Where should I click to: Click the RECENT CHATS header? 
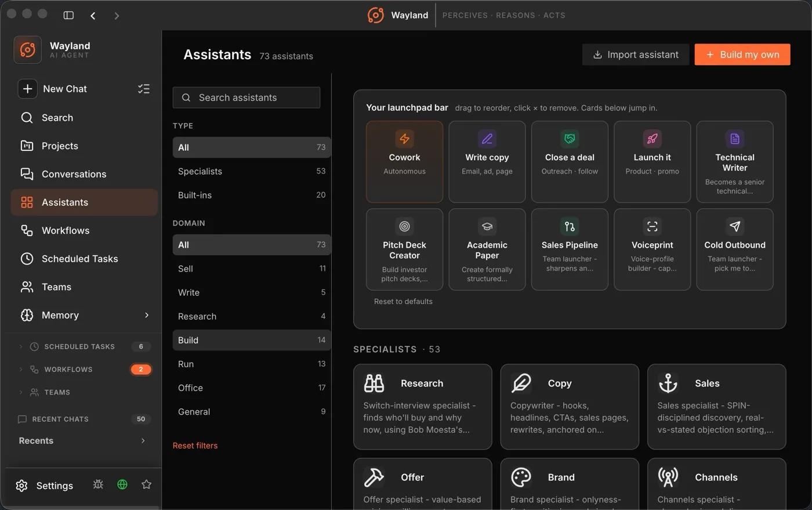pos(60,419)
